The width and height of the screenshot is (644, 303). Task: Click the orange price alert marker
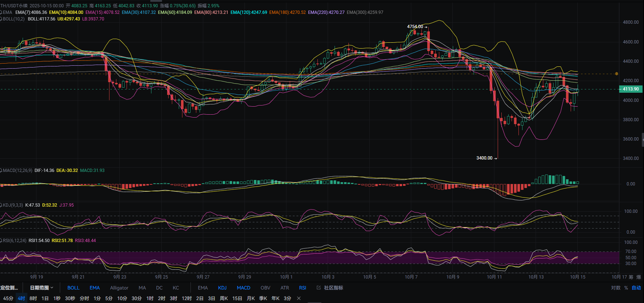pyautogui.click(x=616, y=74)
